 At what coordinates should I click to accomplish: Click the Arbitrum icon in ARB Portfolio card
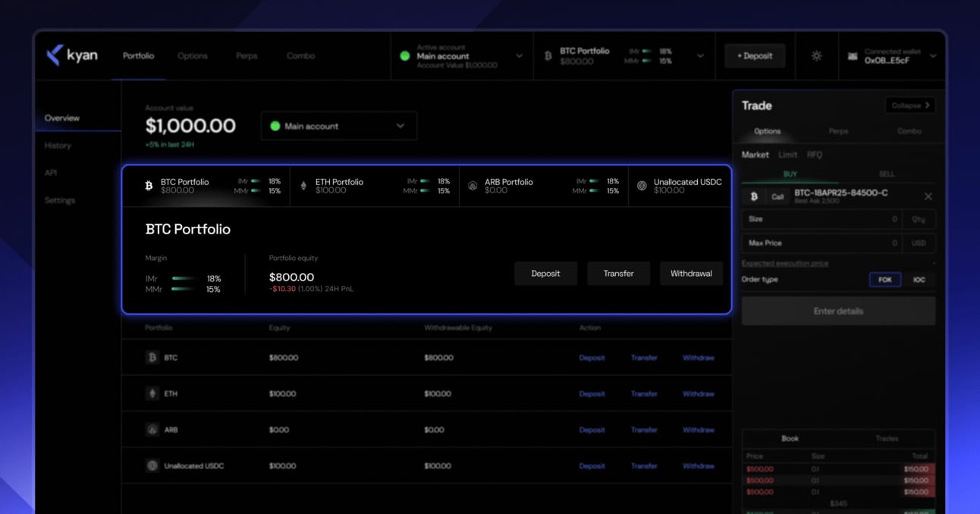tap(473, 186)
